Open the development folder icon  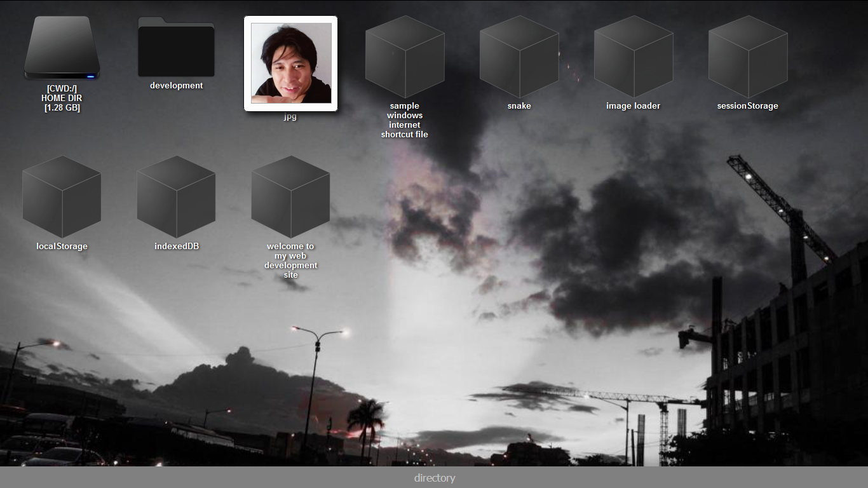pyautogui.click(x=176, y=47)
